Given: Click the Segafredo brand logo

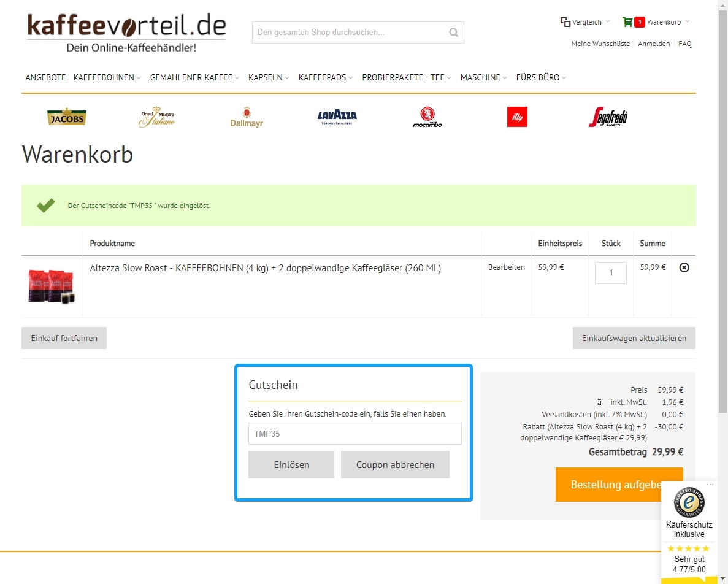Looking at the screenshot, I should [x=607, y=117].
